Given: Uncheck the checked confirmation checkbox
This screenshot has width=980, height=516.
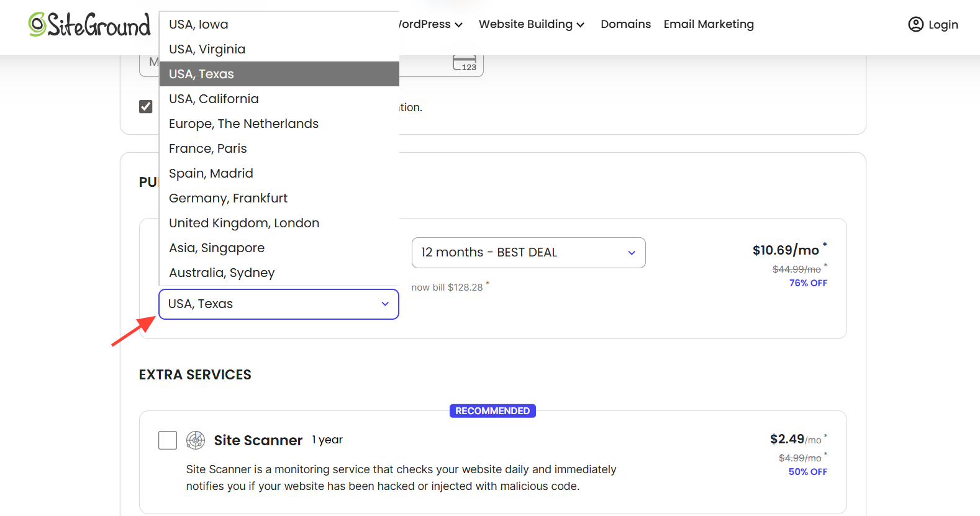Looking at the screenshot, I should (146, 107).
